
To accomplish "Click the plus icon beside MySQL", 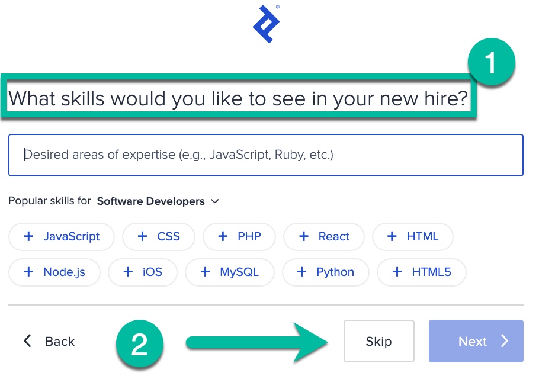I will 205,272.
